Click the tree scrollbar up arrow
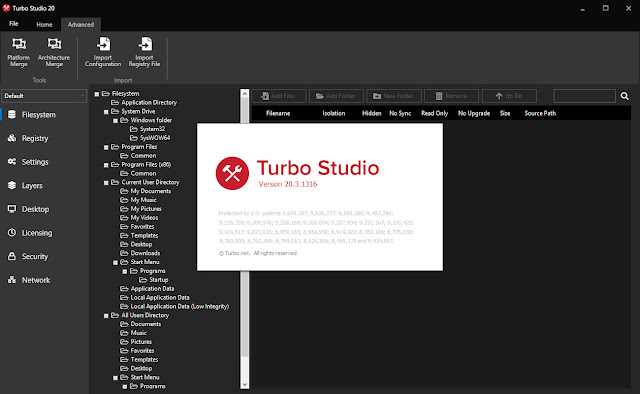 (244, 93)
